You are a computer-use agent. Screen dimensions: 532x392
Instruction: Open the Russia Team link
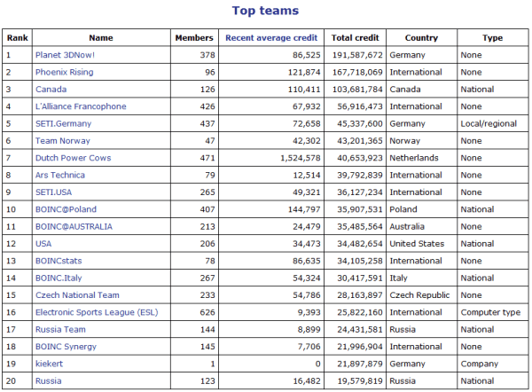coord(60,329)
